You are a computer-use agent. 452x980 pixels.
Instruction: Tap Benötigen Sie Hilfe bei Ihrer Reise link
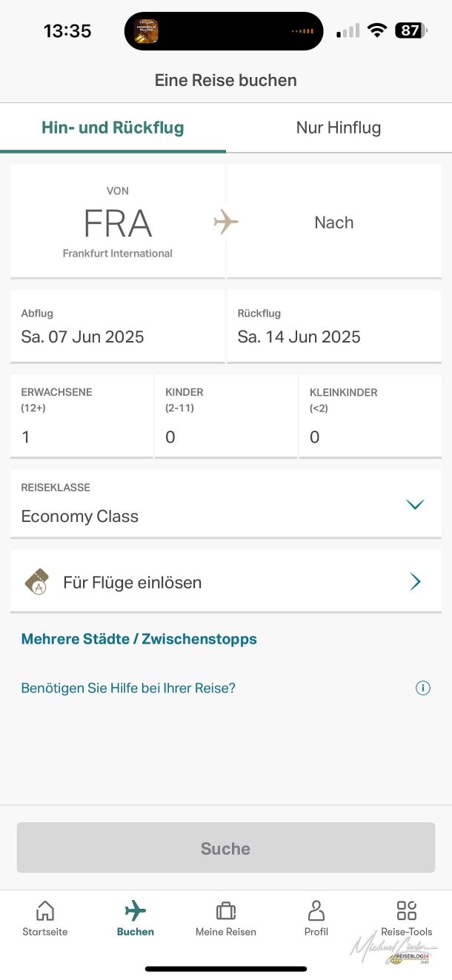pyautogui.click(x=128, y=688)
